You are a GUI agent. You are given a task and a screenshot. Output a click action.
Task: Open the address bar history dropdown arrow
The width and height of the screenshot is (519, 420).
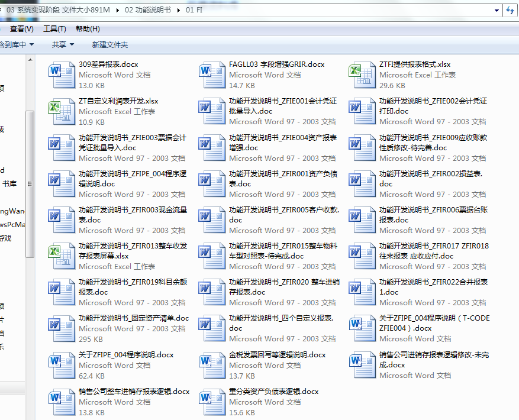tap(497, 11)
